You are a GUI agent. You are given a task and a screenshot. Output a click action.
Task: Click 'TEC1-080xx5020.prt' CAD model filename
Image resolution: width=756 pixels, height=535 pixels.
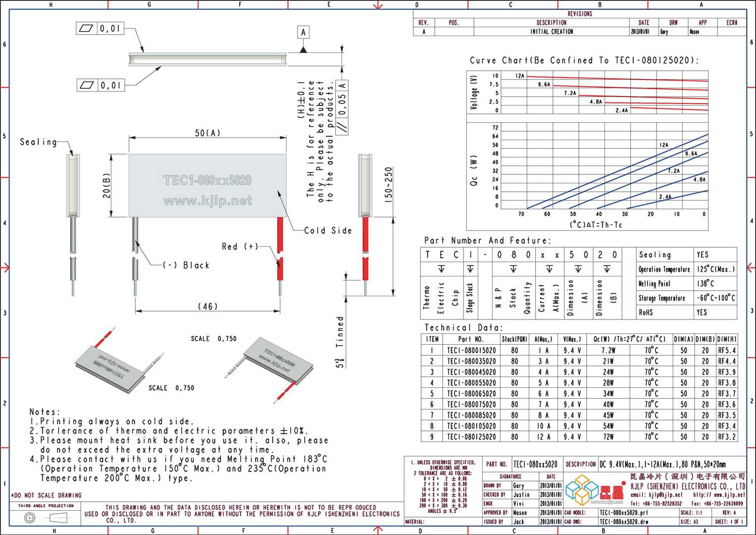pyautogui.click(x=623, y=513)
